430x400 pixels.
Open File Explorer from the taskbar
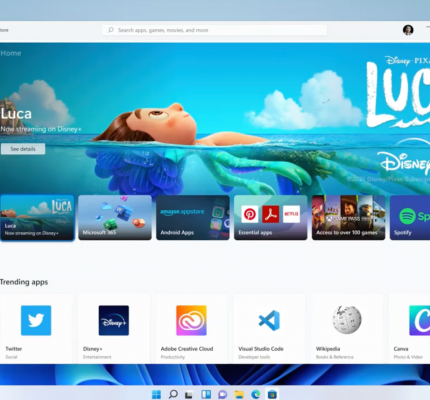[x=239, y=395]
